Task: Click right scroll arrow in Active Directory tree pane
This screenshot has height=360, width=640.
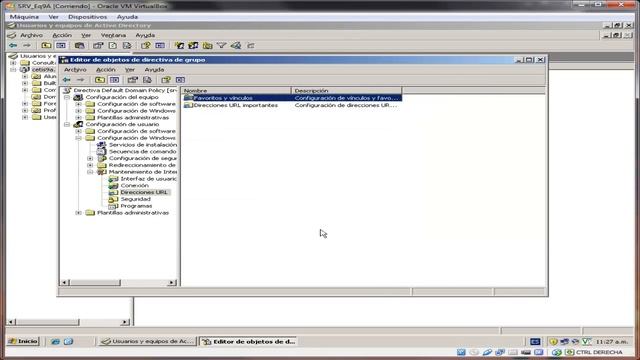Action: tap(125, 322)
